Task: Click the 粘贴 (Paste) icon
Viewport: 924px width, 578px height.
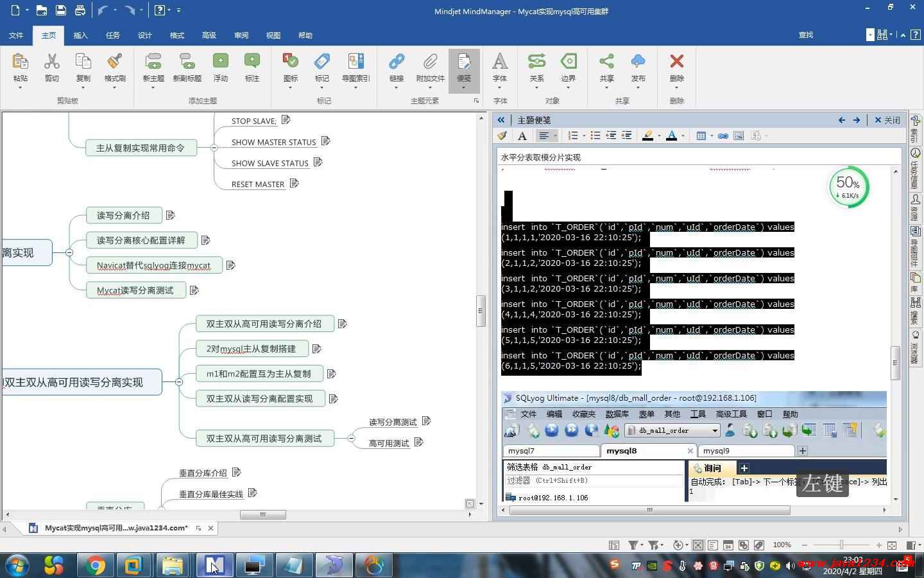Action: tap(21, 62)
